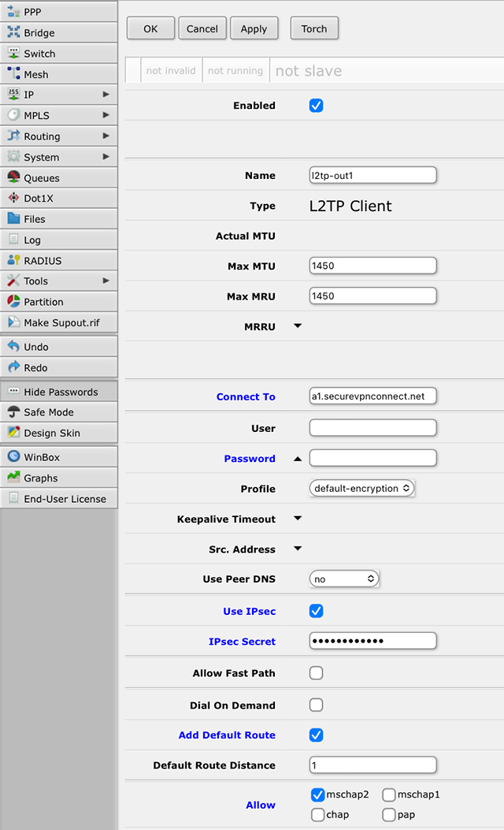Click the Design Skin icon
Image resolution: width=504 pixels, height=830 pixels.
13,433
